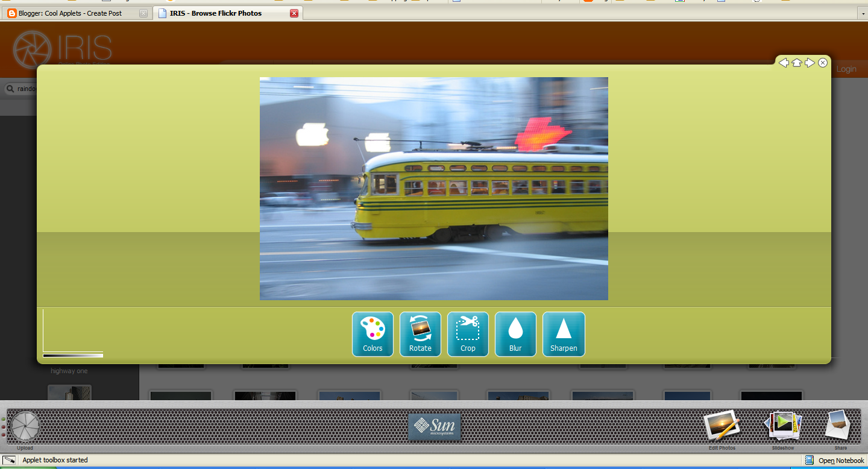Open the Colors adjustment tool

pos(373,334)
